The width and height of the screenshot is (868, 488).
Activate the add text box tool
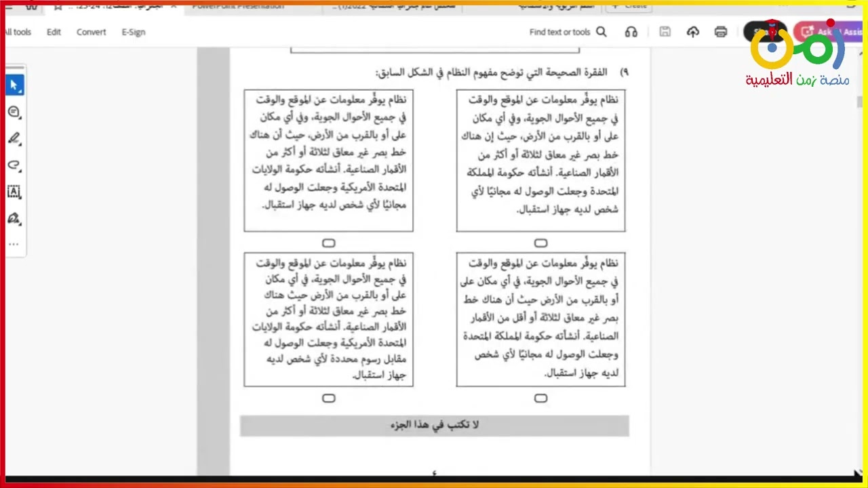point(14,192)
